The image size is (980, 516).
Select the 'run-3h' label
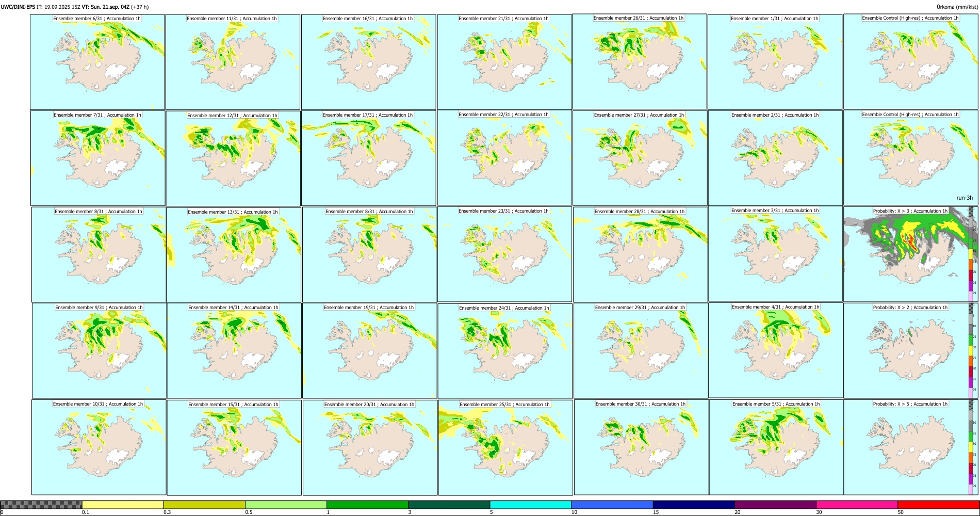coord(965,198)
